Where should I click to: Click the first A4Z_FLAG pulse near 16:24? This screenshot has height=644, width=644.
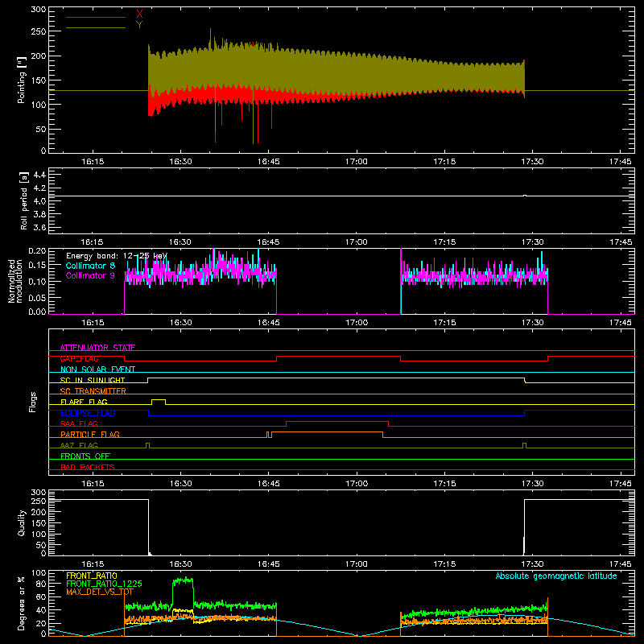click(x=148, y=445)
